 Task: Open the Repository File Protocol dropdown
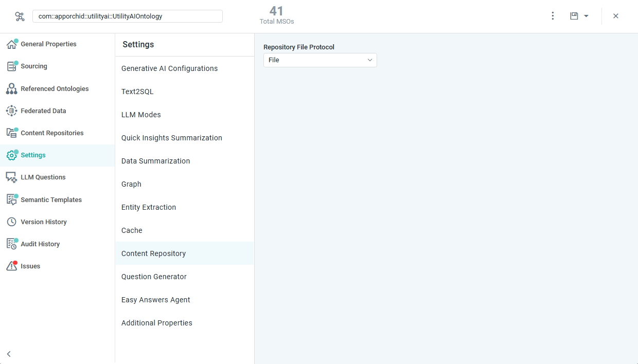320,60
